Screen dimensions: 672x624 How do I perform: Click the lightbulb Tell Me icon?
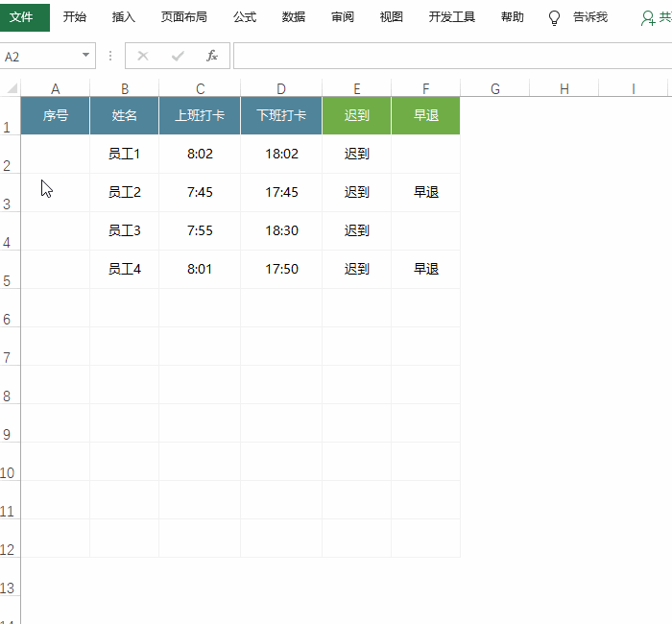point(554,17)
